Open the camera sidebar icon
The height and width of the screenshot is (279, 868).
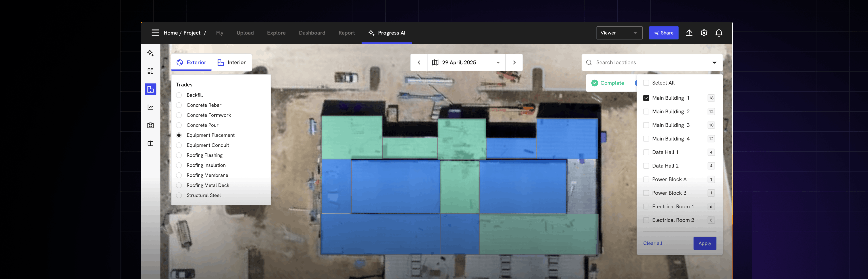(x=151, y=125)
